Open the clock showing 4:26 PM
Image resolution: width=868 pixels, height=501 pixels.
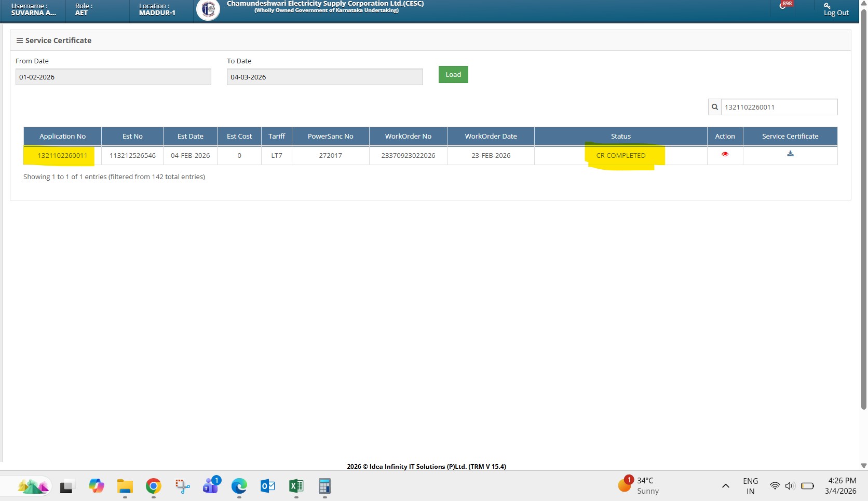[x=841, y=486]
